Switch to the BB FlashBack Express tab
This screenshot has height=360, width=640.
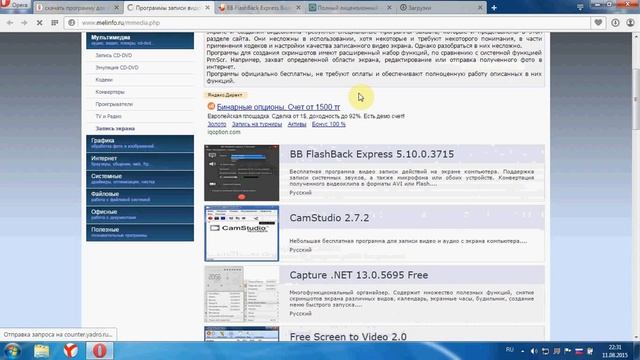pos(259,7)
